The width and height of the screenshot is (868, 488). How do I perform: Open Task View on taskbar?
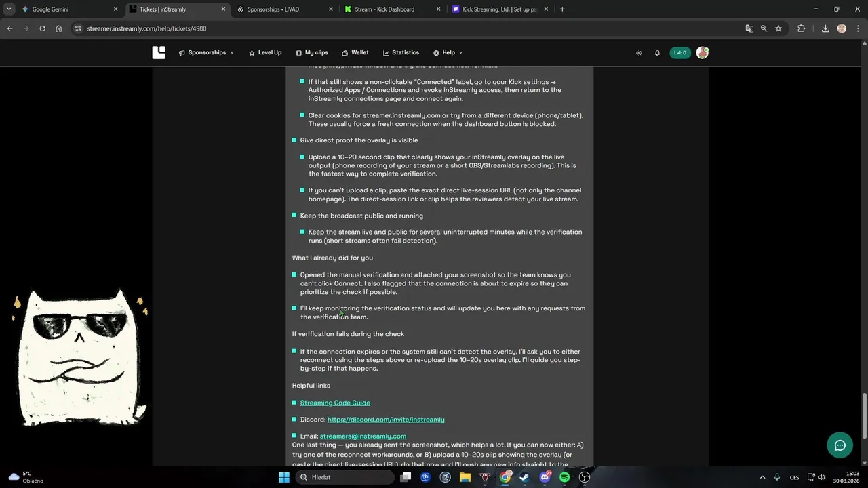[406, 477]
